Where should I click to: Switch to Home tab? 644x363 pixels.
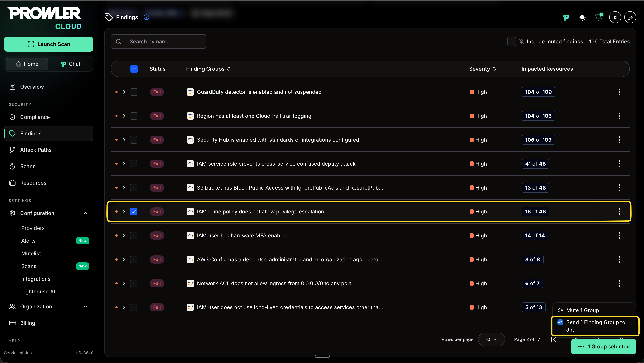(27, 64)
